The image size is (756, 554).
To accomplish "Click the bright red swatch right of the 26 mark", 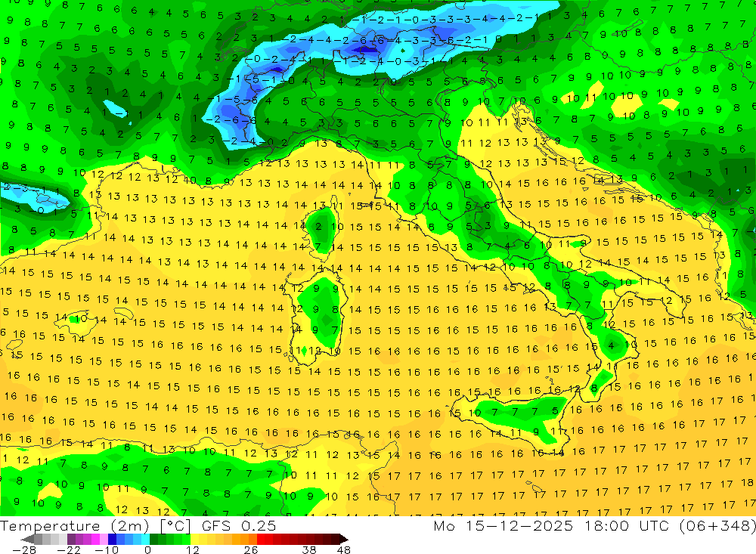I will click(261, 539).
